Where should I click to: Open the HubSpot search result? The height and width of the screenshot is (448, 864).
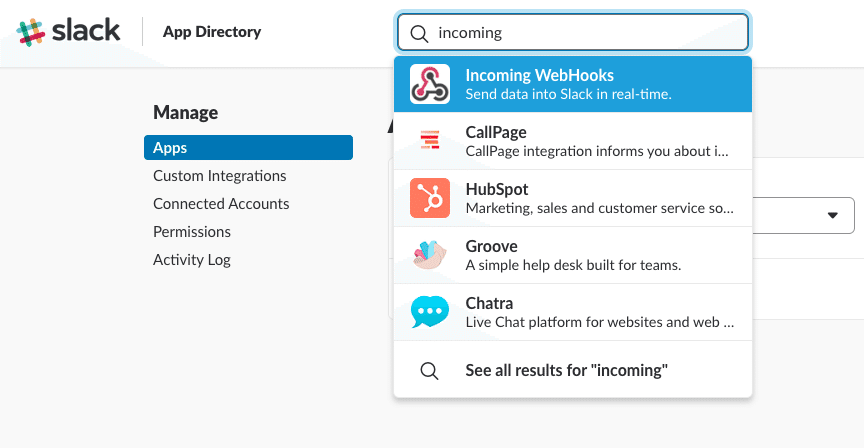click(573, 198)
